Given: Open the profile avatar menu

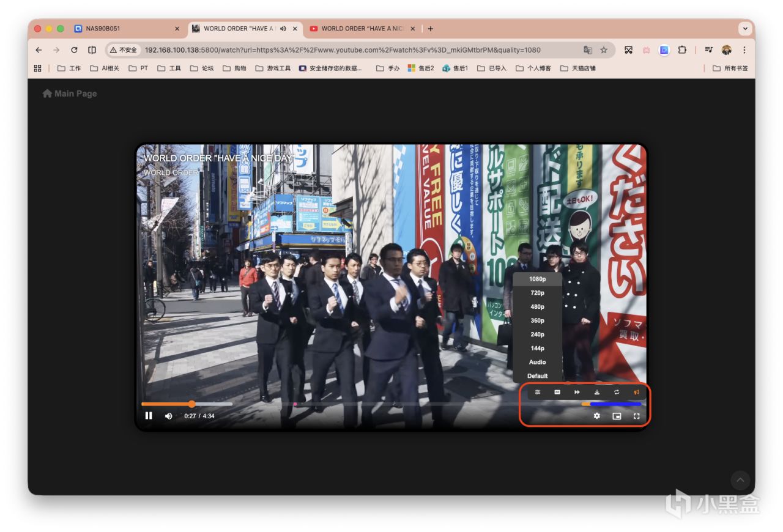Looking at the screenshot, I should pyautogui.click(x=727, y=50).
